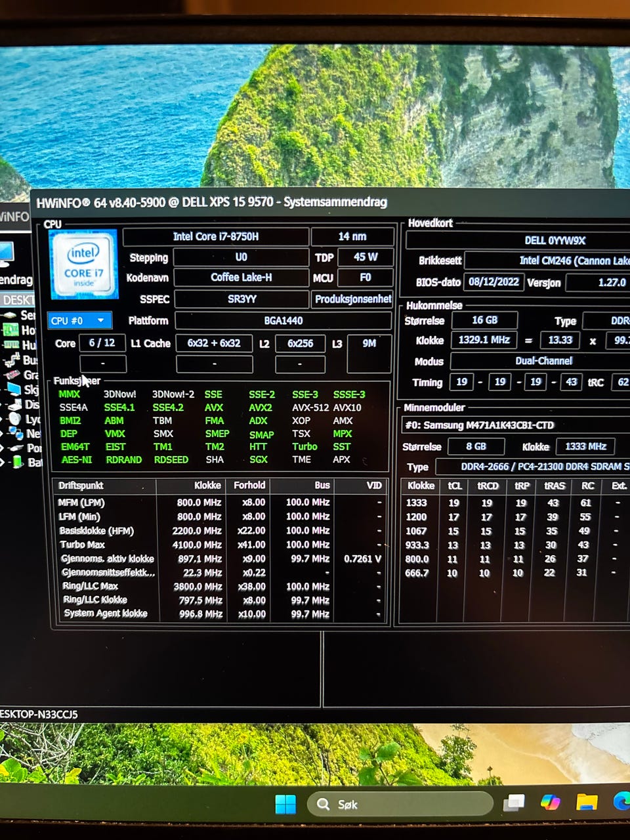Expand the Lyd (audio) tree node arrow
Screen dimensions: 630x840
click(3, 419)
